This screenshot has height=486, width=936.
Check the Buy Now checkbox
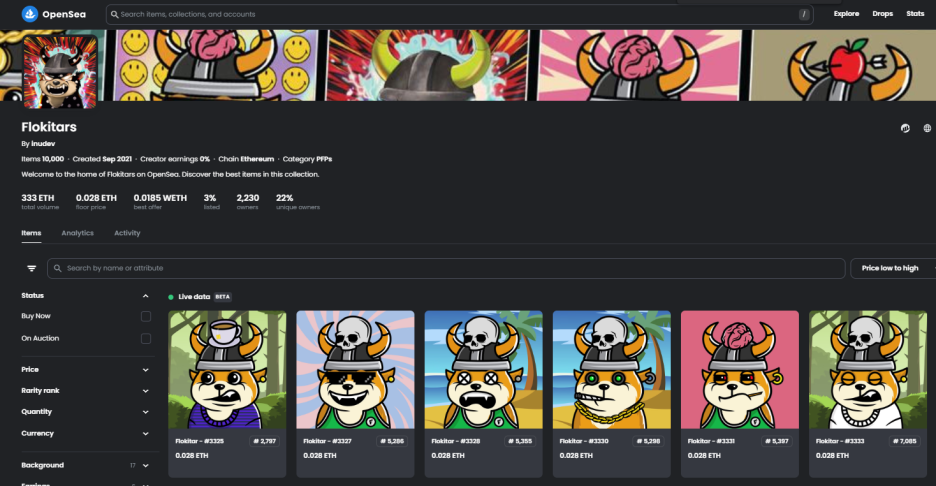146,316
